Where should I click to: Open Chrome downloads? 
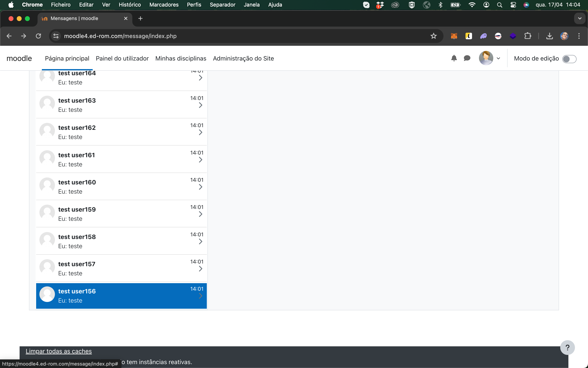pyautogui.click(x=549, y=36)
